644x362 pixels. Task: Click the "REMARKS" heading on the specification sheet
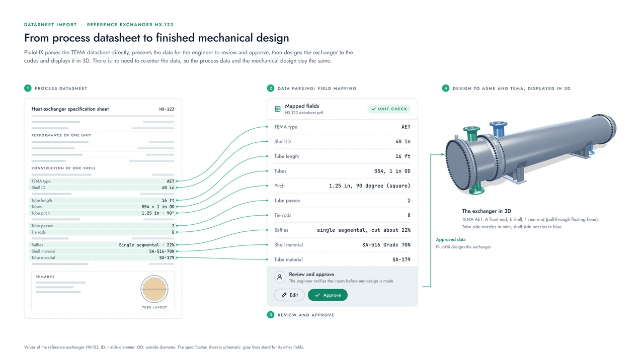[45, 277]
